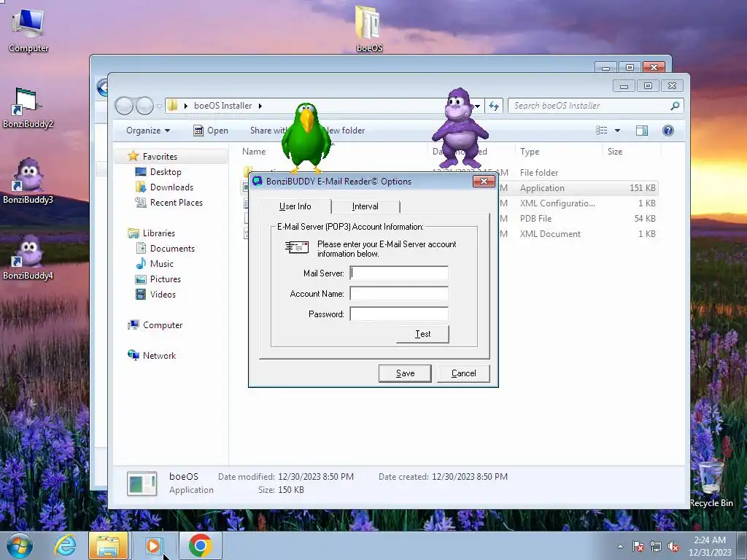Open Music library
The image size is (747, 560).
[161, 263]
